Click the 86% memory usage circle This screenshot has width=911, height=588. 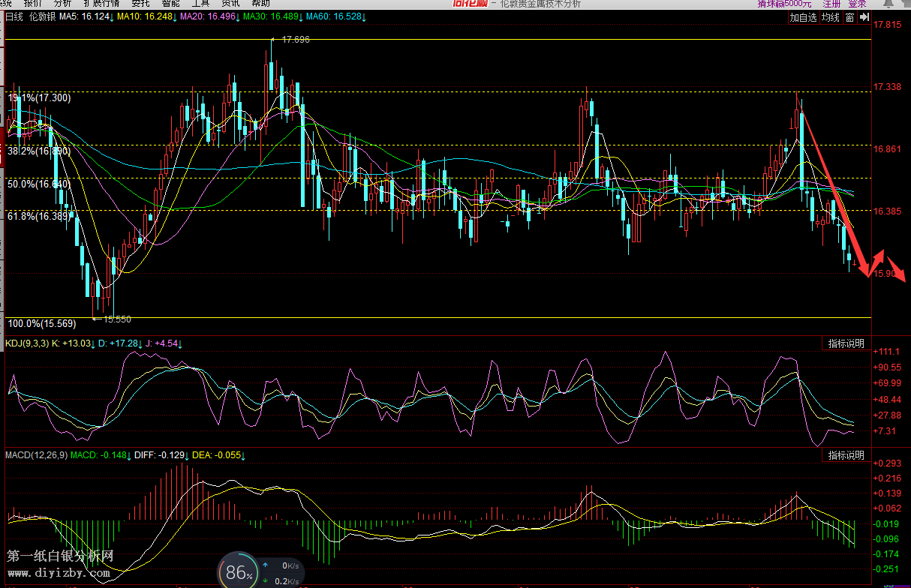pos(238,573)
